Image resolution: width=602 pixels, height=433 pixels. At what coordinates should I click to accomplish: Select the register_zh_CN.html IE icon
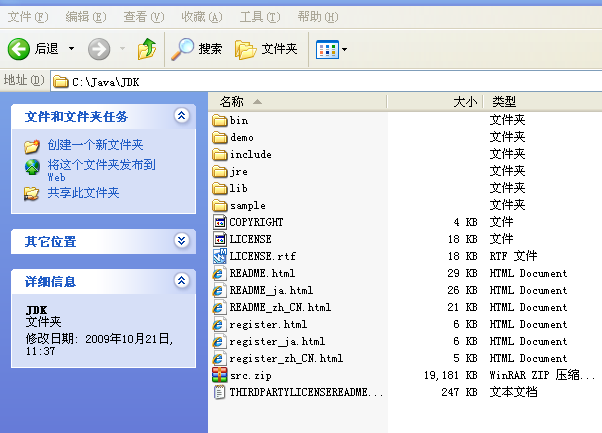[x=218, y=358]
